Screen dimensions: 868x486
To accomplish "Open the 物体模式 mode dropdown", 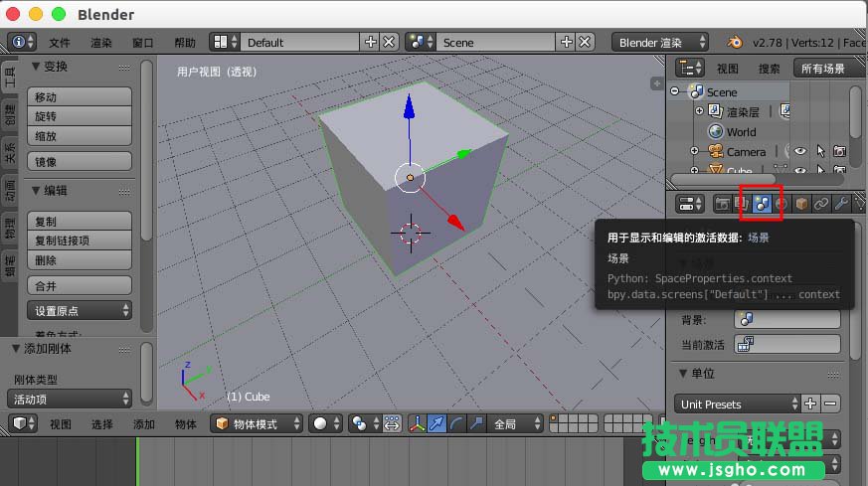I will click(x=257, y=424).
